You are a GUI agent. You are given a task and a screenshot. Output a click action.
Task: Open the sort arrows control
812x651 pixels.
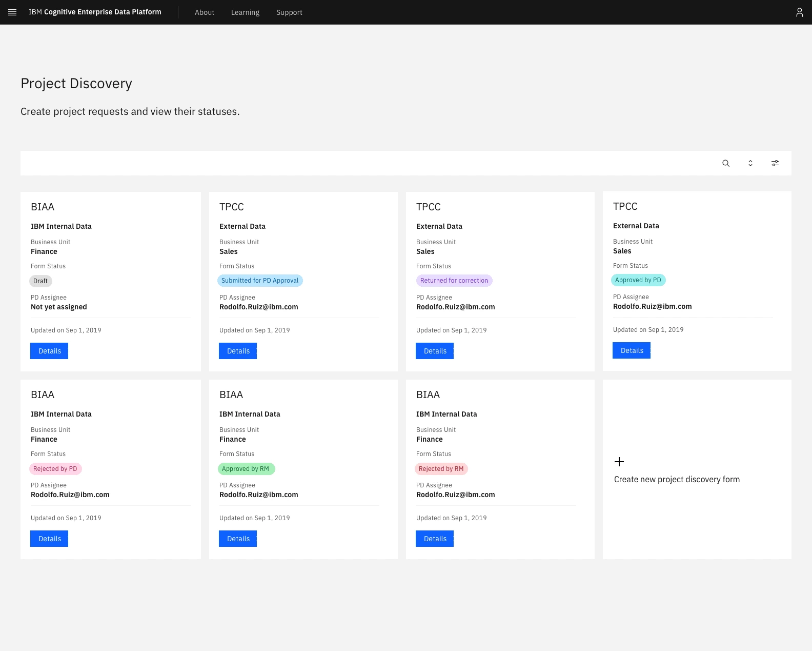750,163
